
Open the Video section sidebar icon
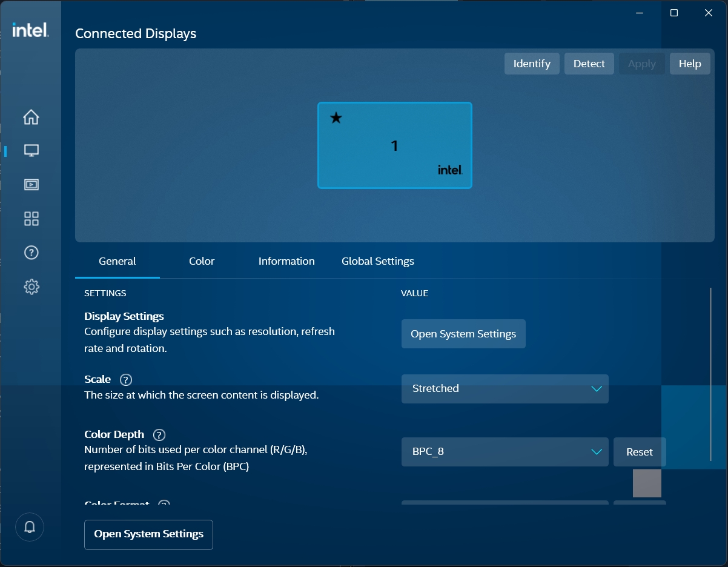[31, 184]
